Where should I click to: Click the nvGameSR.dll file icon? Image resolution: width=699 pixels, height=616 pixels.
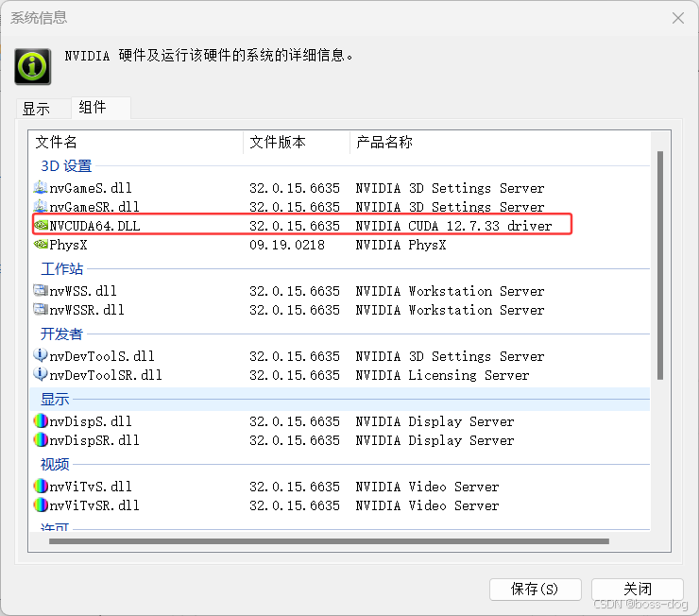40,206
